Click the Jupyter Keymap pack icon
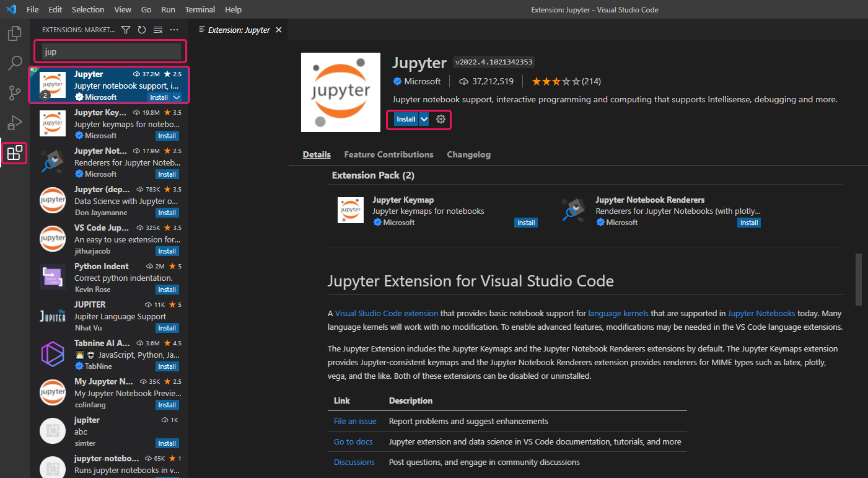 (351, 210)
